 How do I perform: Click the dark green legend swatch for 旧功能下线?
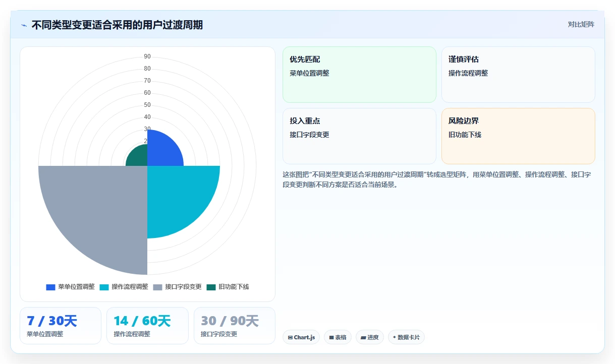tap(211, 287)
